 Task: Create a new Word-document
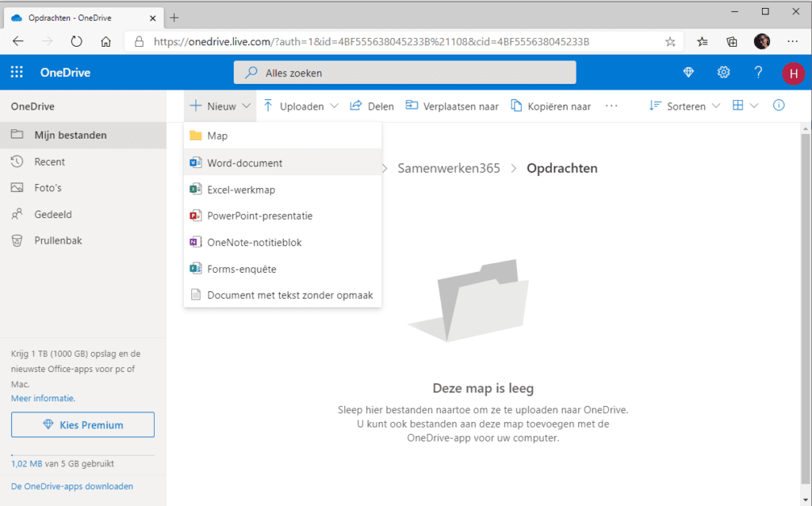[283, 163]
